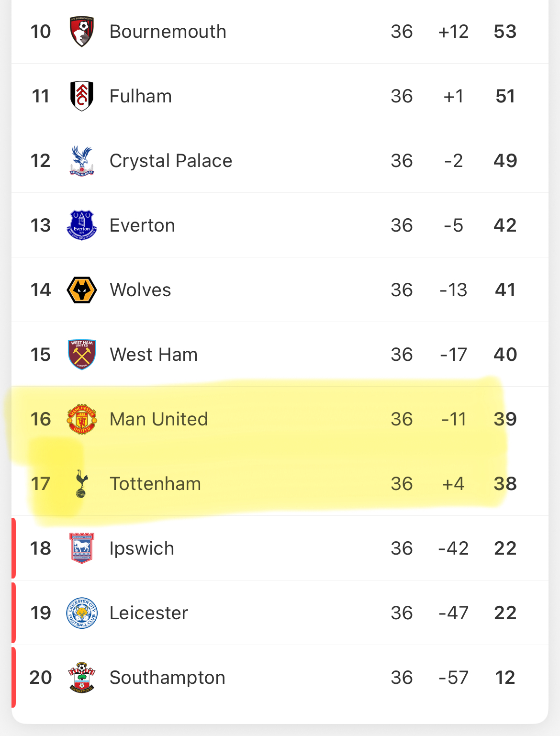Screen dimensions: 560x736
Task: Open the Tottenham team name link
Action: 155,484
